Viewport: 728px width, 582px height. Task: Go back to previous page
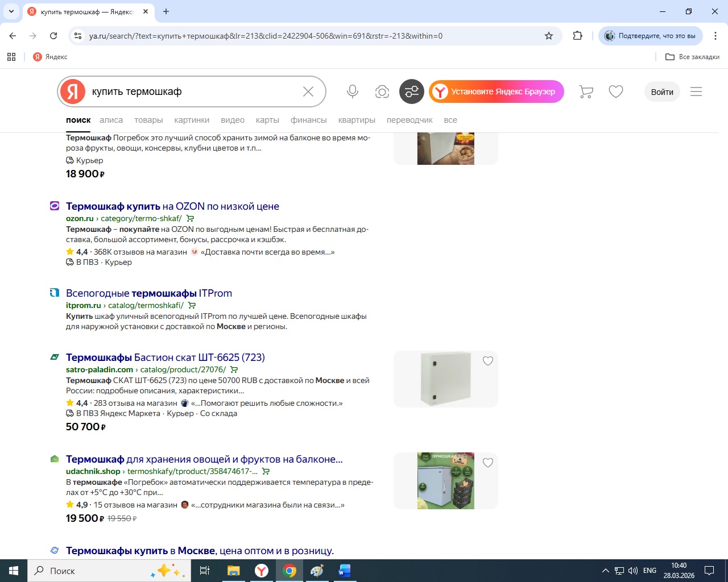(x=13, y=36)
